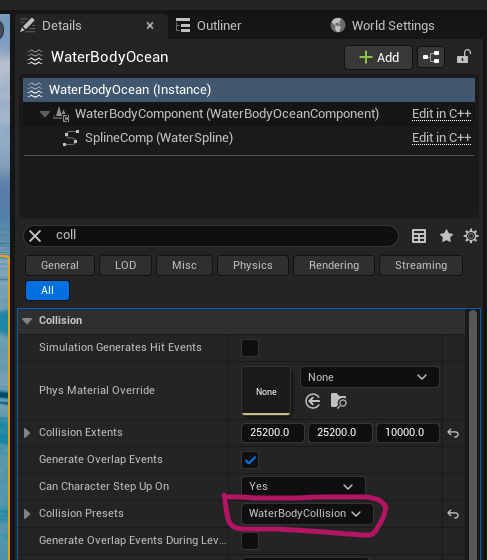Reset Collision Presets to default arrow
Screen dimensions: 487x560
click(x=453, y=514)
